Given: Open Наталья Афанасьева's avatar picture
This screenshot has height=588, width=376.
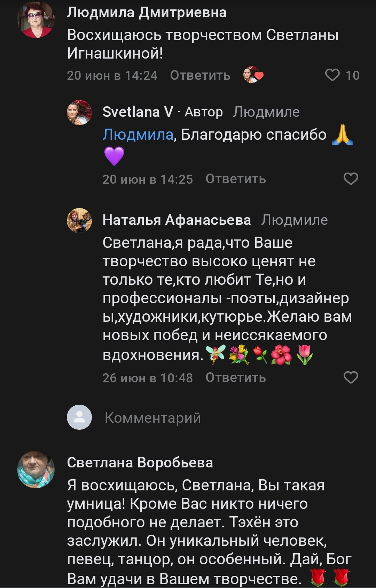Looking at the screenshot, I should 79,220.
